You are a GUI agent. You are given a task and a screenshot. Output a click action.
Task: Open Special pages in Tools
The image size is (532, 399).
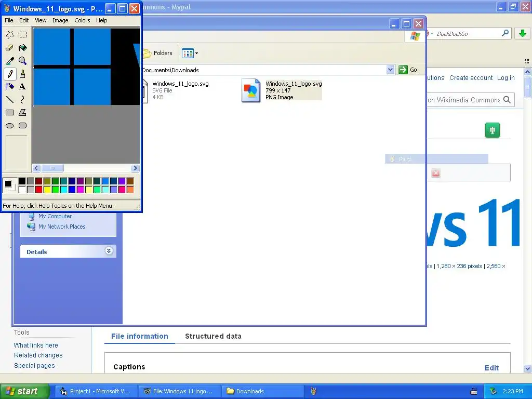click(x=34, y=365)
